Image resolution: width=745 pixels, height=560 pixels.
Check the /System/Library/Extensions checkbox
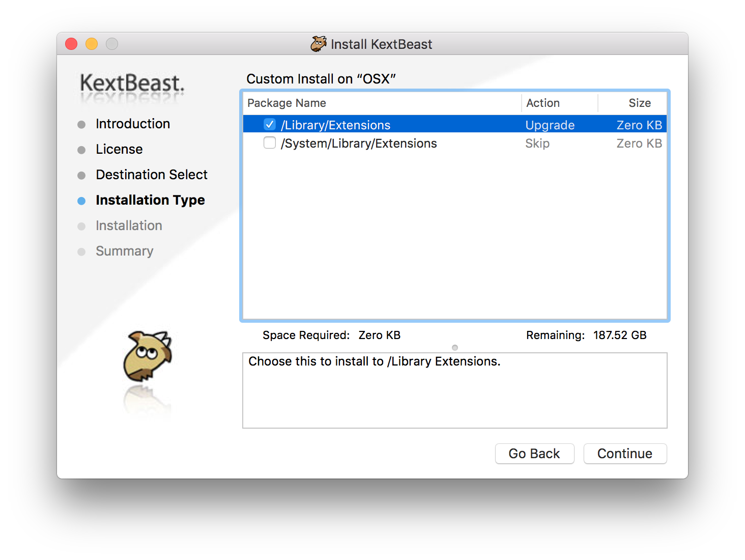pyautogui.click(x=270, y=143)
